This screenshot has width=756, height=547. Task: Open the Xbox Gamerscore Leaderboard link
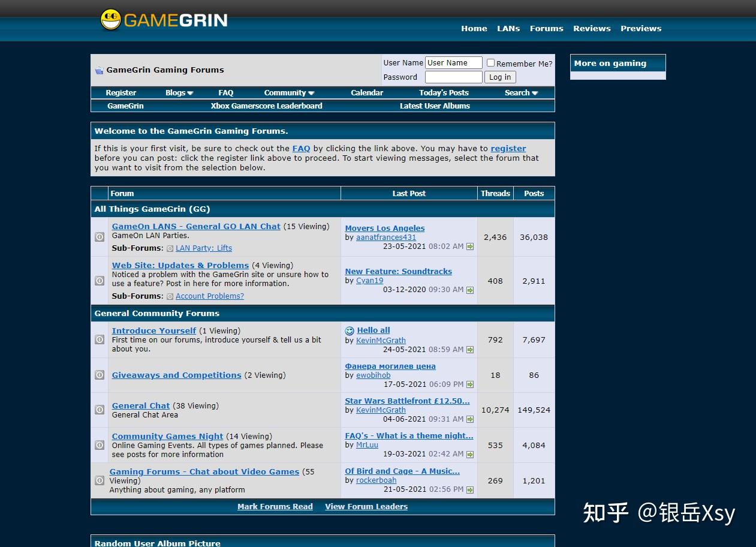[x=266, y=106]
